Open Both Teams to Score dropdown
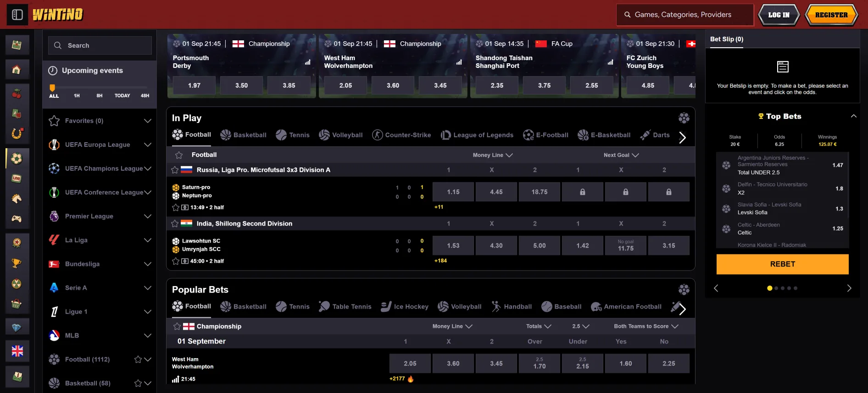The width and height of the screenshot is (868, 393). coord(646,326)
